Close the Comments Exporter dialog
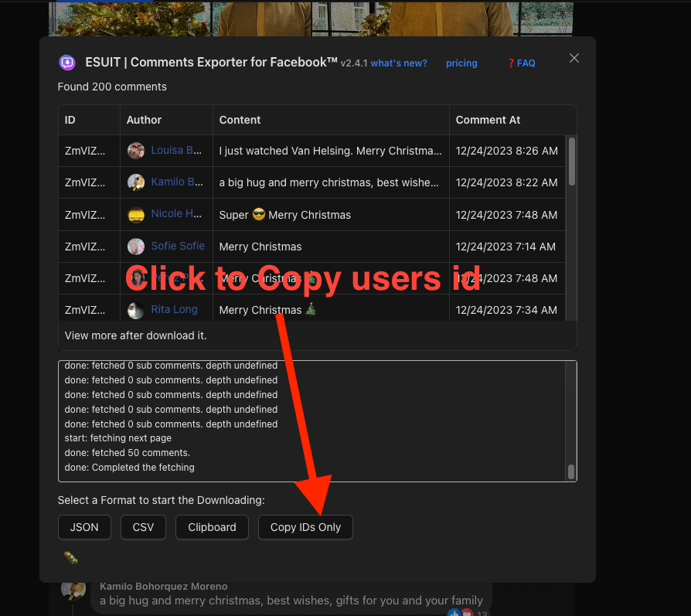The width and height of the screenshot is (691, 616). click(x=574, y=58)
